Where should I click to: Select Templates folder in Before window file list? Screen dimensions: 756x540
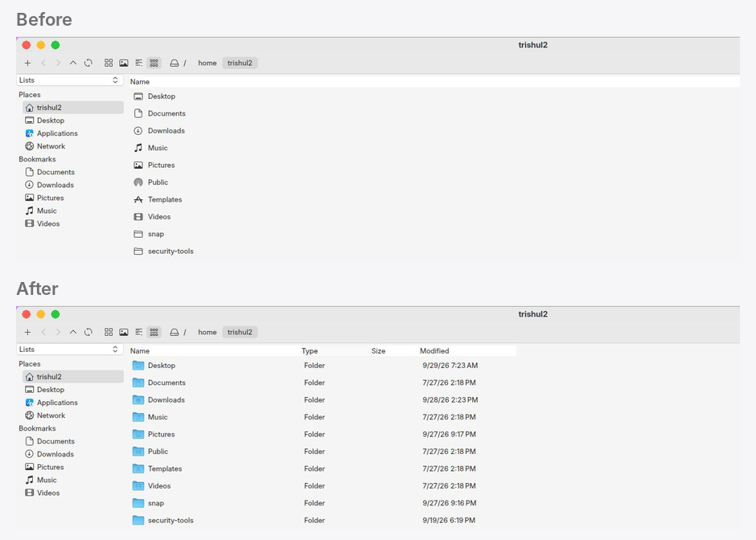point(165,200)
